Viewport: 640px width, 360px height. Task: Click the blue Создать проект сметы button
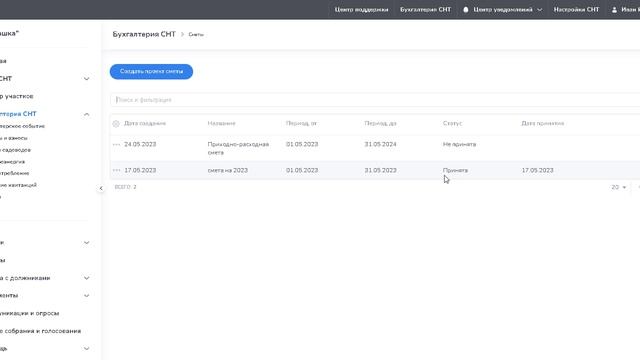pos(151,71)
